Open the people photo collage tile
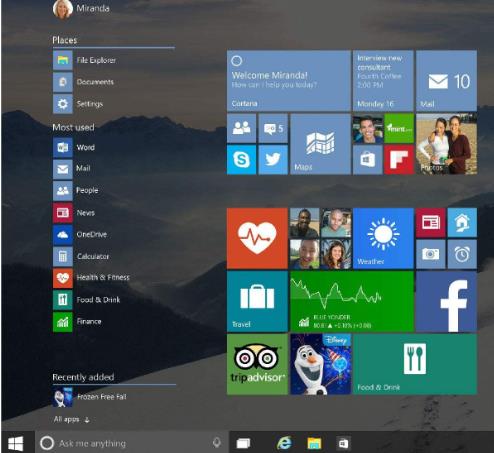This screenshot has height=453, width=494. [320, 238]
